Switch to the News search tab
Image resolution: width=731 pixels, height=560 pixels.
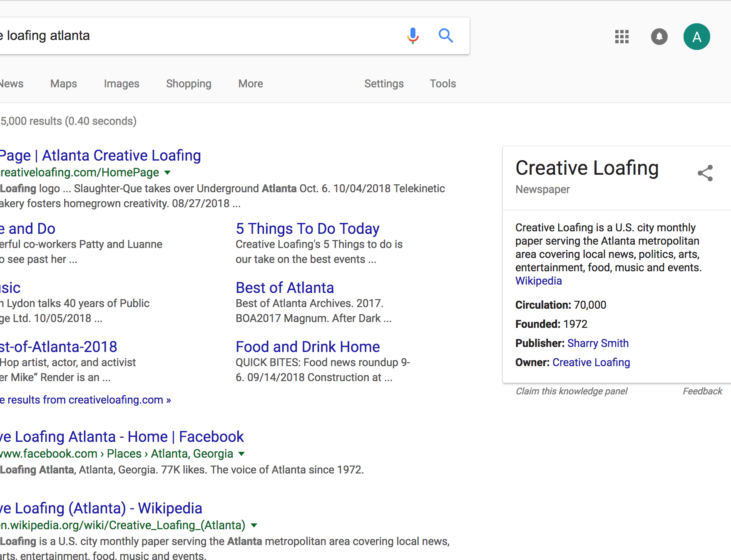click(12, 84)
